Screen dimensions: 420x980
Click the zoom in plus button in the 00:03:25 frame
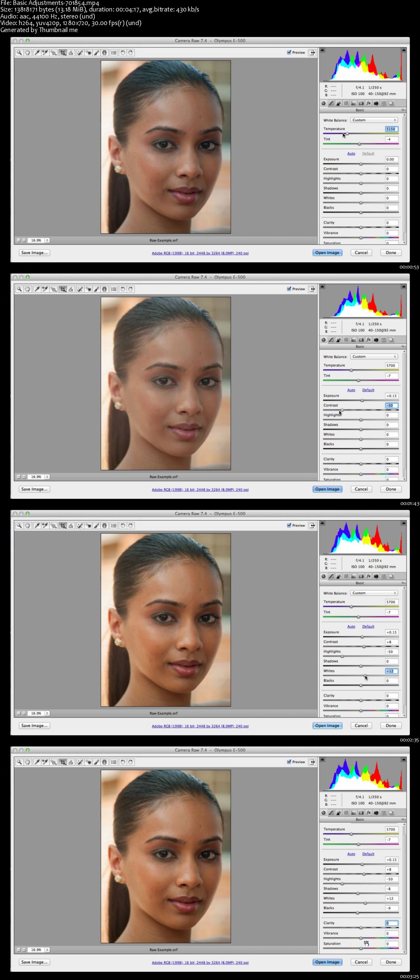24,950
